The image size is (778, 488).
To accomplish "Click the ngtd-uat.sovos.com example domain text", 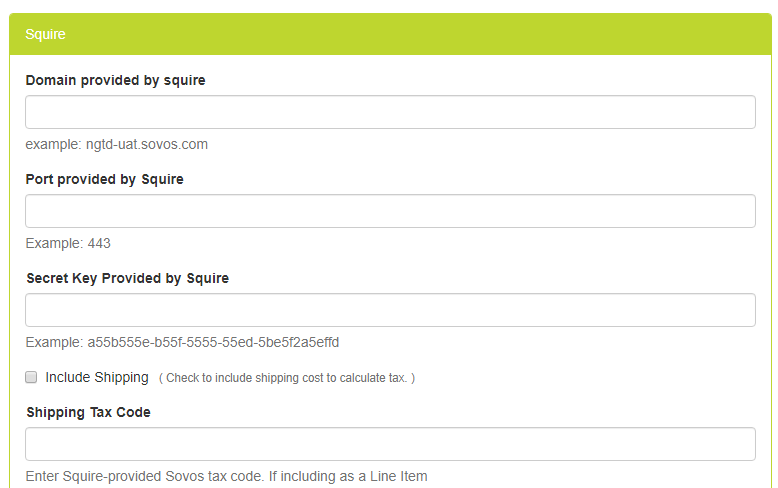I will pos(147,144).
